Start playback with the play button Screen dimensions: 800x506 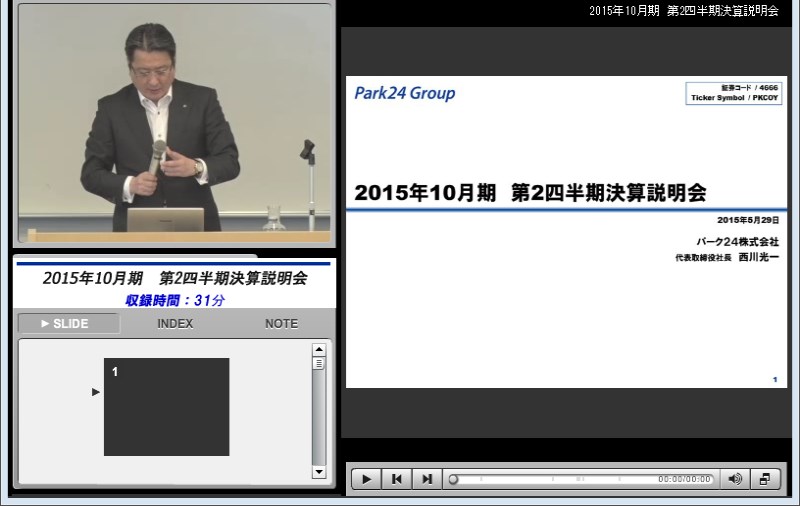366,479
